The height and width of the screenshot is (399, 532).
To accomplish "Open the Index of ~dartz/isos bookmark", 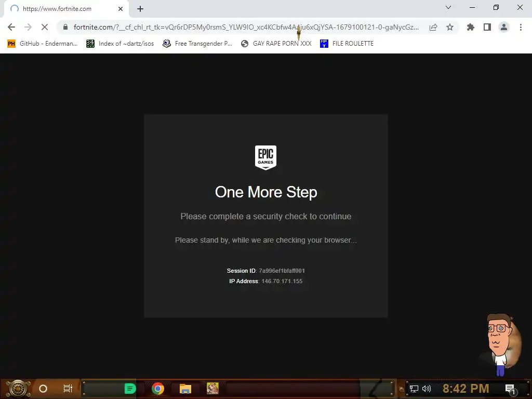I will (120, 44).
